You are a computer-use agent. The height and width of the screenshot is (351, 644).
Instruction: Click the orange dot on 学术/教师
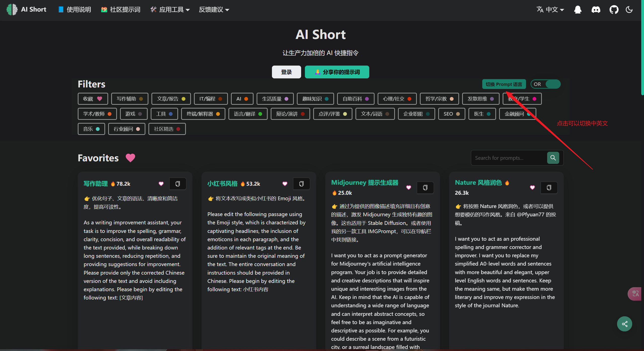point(109,114)
